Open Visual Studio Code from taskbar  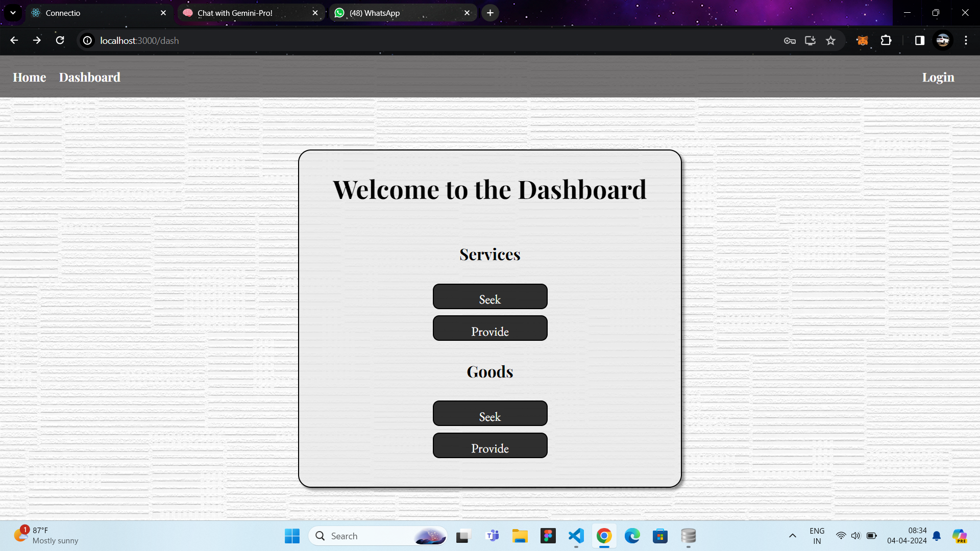pyautogui.click(x=576, y=536)
